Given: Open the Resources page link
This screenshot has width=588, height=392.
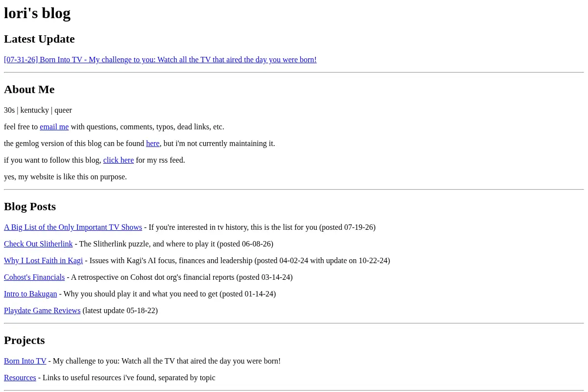Looking at the screenshot, I should pyautogui.click(x=20, y=378).
